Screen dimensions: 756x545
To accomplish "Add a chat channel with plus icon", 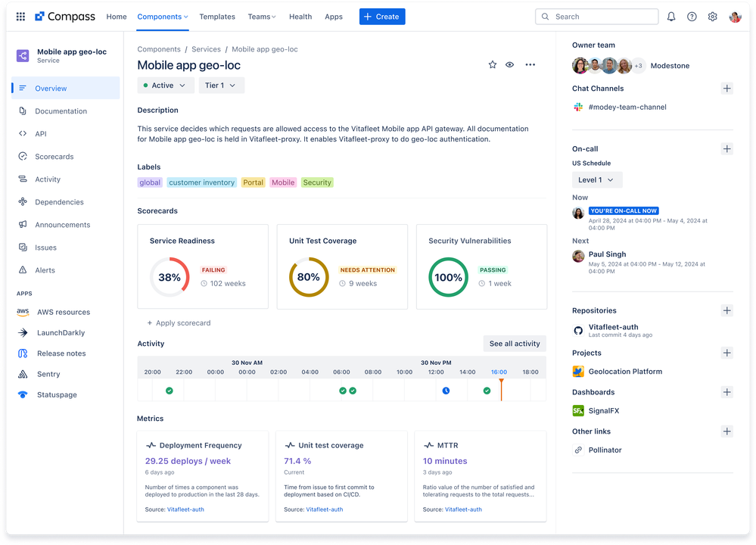I will pos(727,89).
